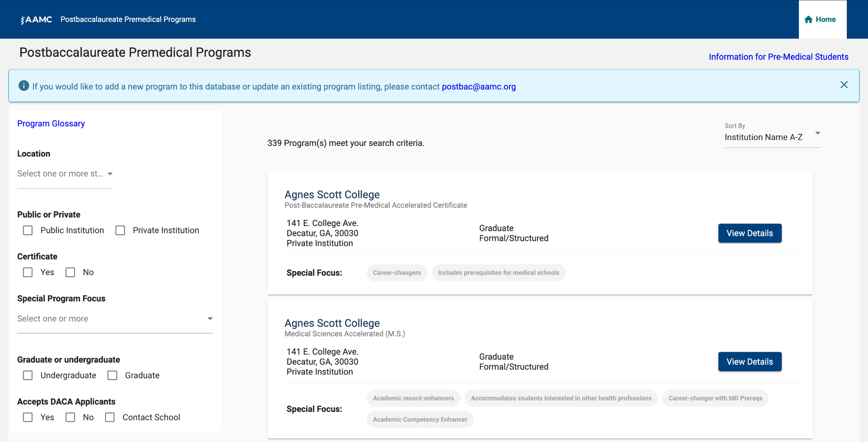Select Contact School under Accepts DACA Applicants
The image size is (868, 442).
(110, 417)
